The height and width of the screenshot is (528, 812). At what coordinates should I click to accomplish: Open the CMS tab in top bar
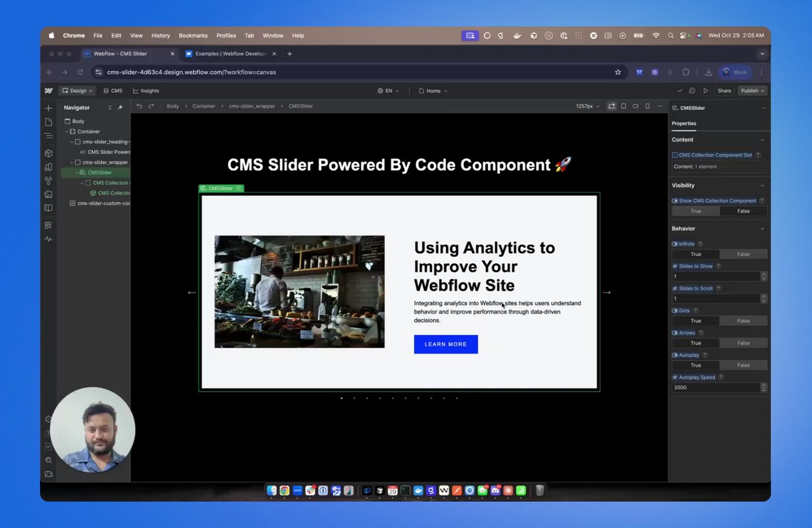coord(113,91)
